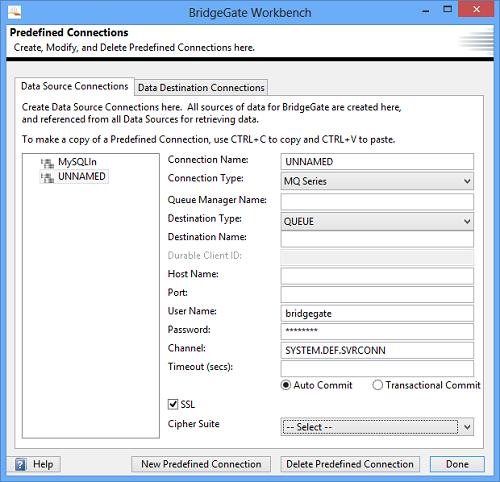Select the Data Source Connections tab

click(x=75, y=86)
